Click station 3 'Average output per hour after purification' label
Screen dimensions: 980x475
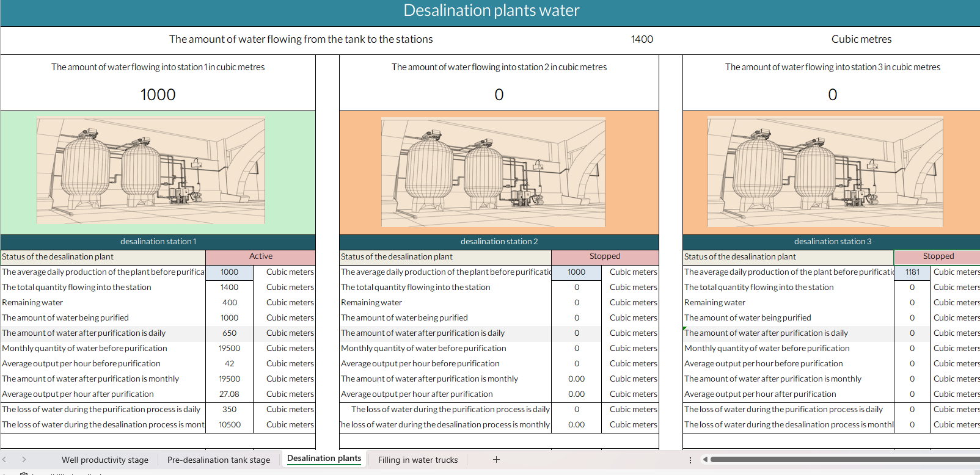[760, 394]
